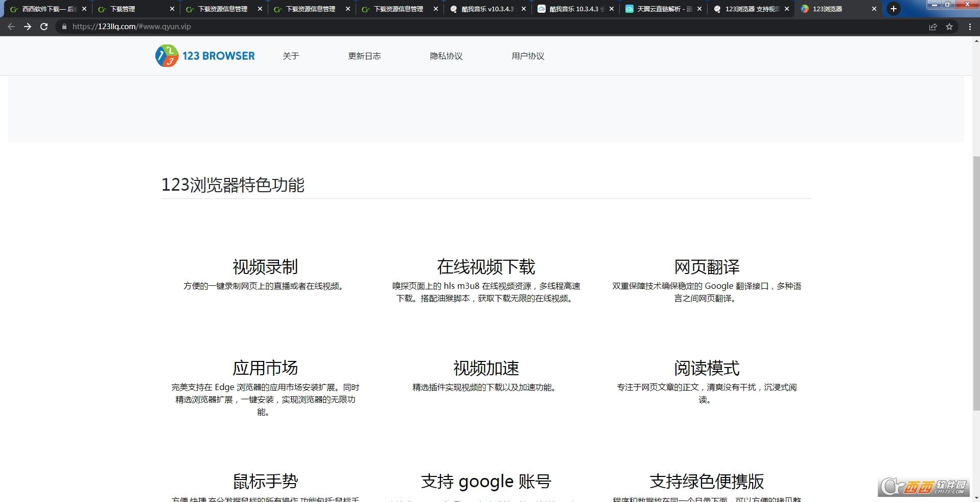Click the 专注于网页文章的正文 description text
Image resolution: width=980 pixels, height=502 pixels.
707,393
